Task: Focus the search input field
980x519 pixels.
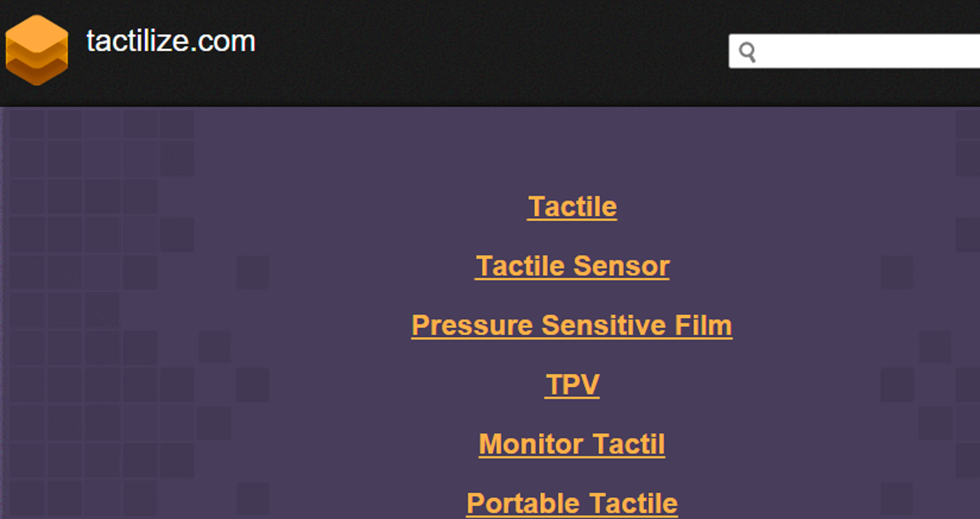Action: 867,51
